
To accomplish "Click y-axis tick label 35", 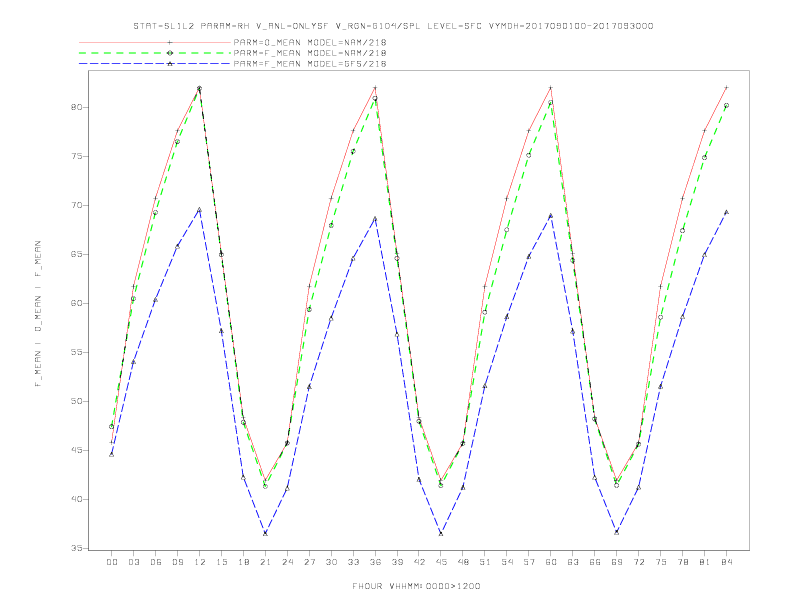I will point(77,548).
